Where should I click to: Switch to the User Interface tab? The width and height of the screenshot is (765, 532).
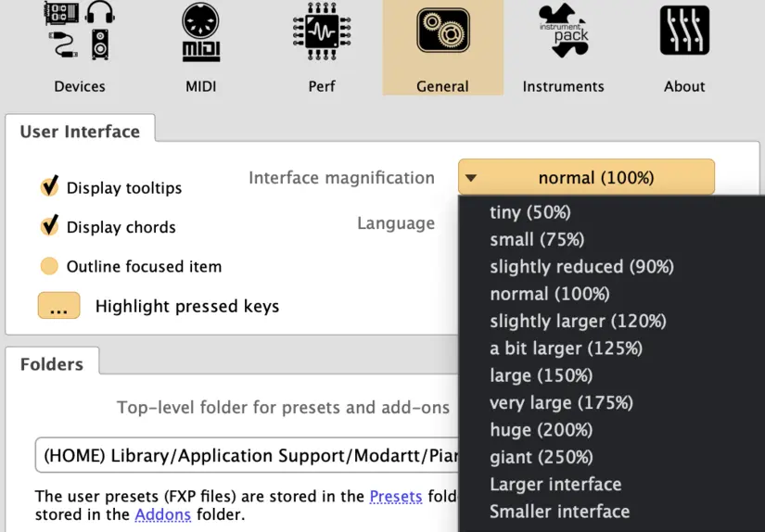click(x=80, y=132)
